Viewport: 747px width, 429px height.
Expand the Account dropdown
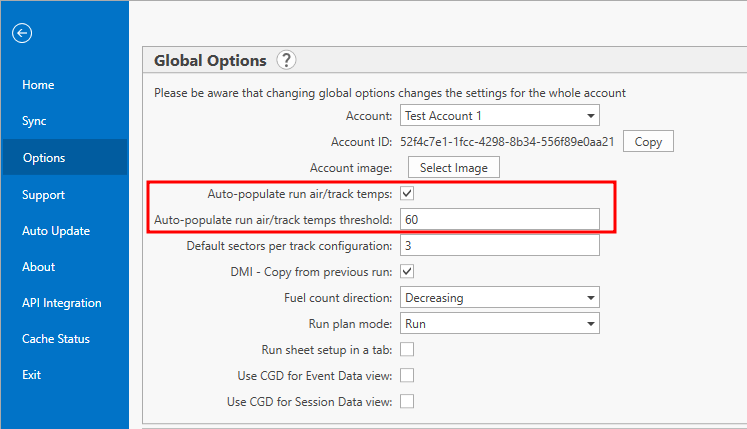pyautogui.click(x=500, y=116)
